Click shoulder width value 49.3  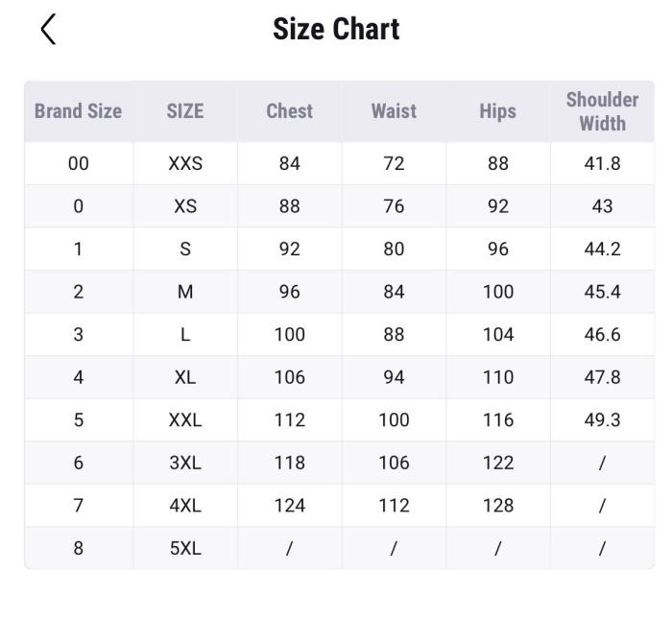pos(602,420)
